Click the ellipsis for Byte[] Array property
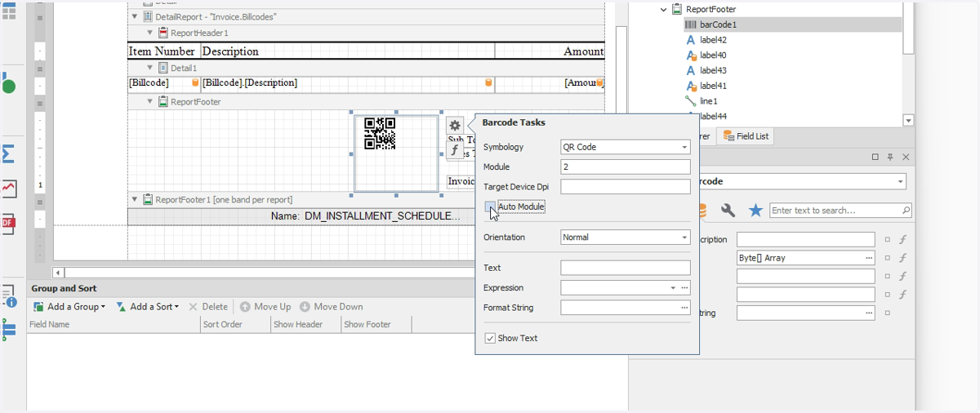 pyautogui.click(x=869, y=258)
